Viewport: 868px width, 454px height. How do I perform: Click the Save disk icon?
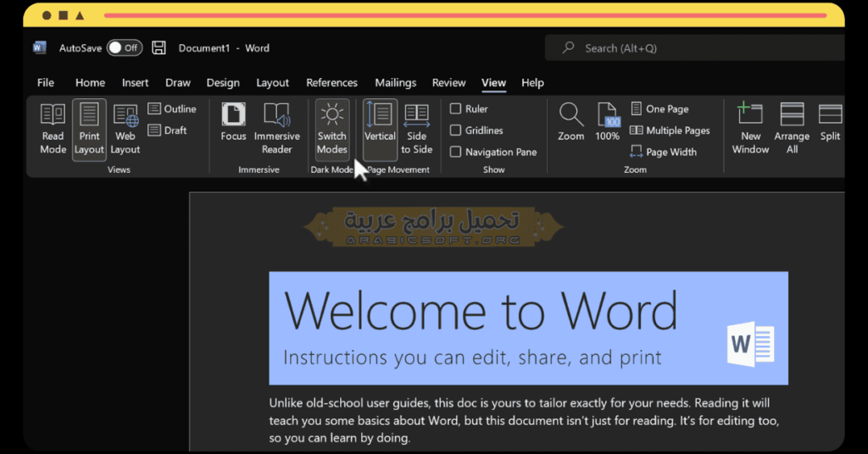tap(159, 47)
